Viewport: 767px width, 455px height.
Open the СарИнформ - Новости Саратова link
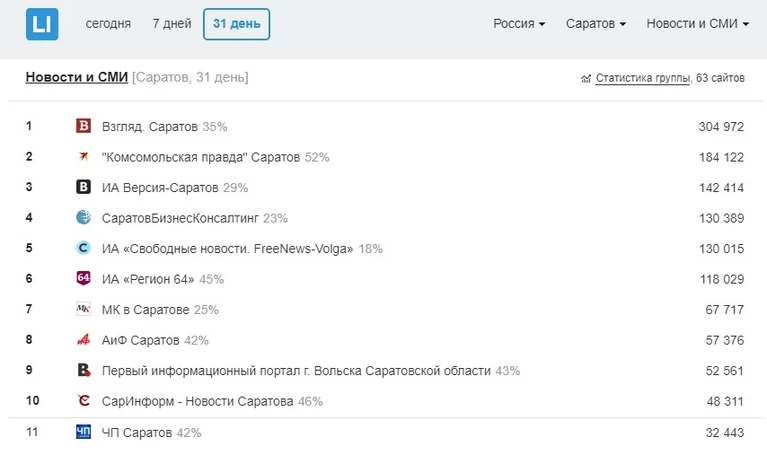(198, 401)
